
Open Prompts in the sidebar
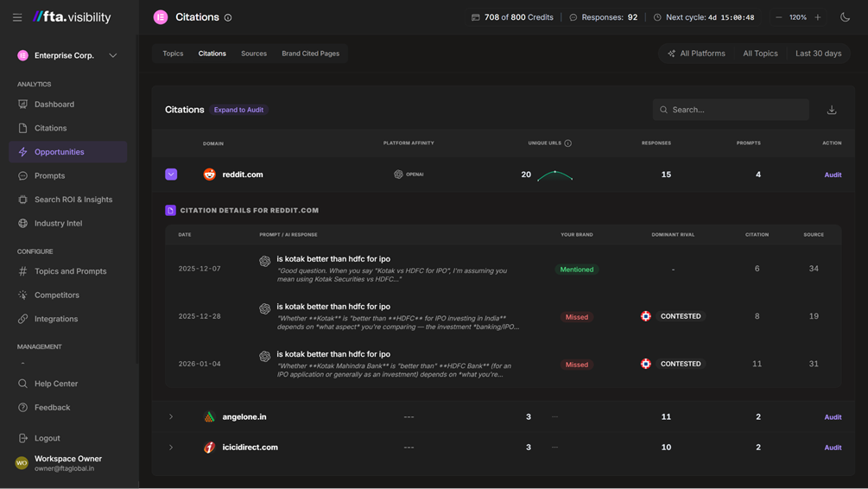click(x=68, y=175)
